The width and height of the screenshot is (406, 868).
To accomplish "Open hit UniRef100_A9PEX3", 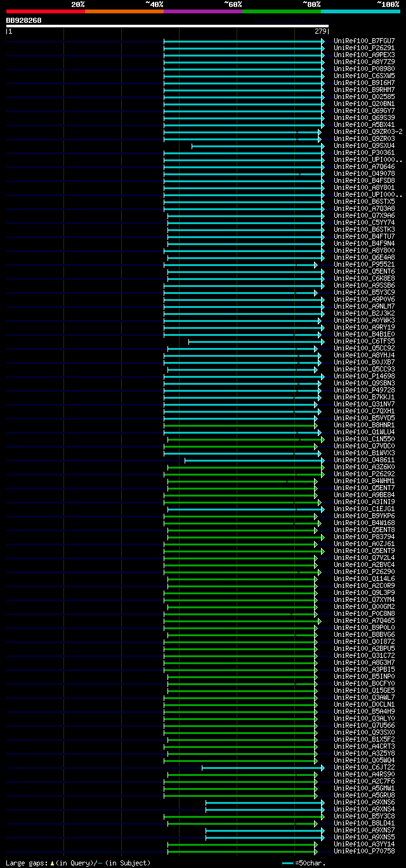I will coord(364,55).
